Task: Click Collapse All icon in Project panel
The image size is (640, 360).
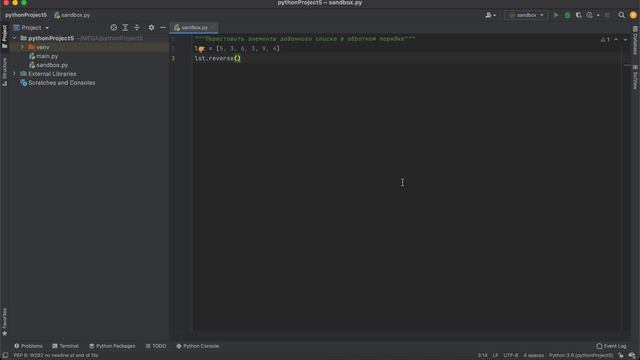Action: coord(137,27)
